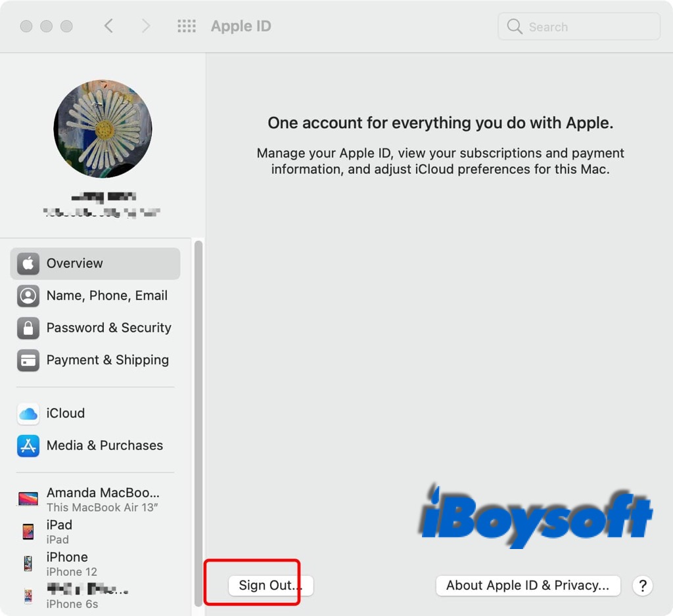The image size is (673, 616).
Task: Click the iPhone 12 device icon
Action: pos(28,563)
